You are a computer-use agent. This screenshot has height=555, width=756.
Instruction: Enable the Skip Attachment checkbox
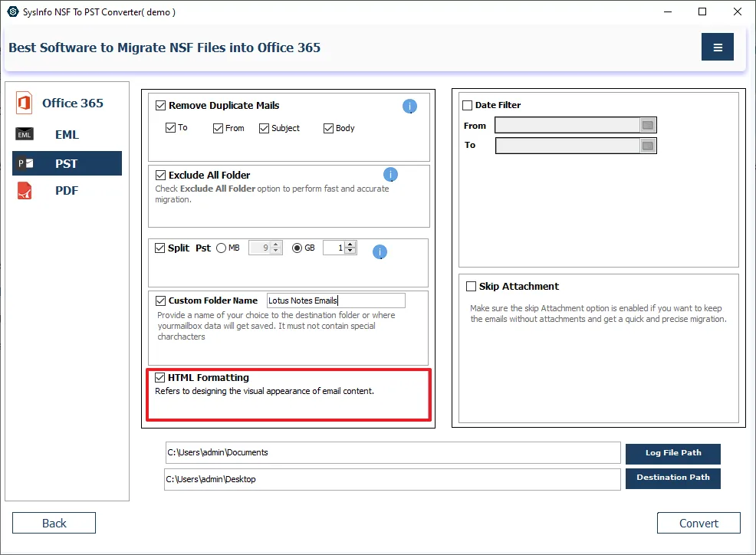[x=472, y=287]
